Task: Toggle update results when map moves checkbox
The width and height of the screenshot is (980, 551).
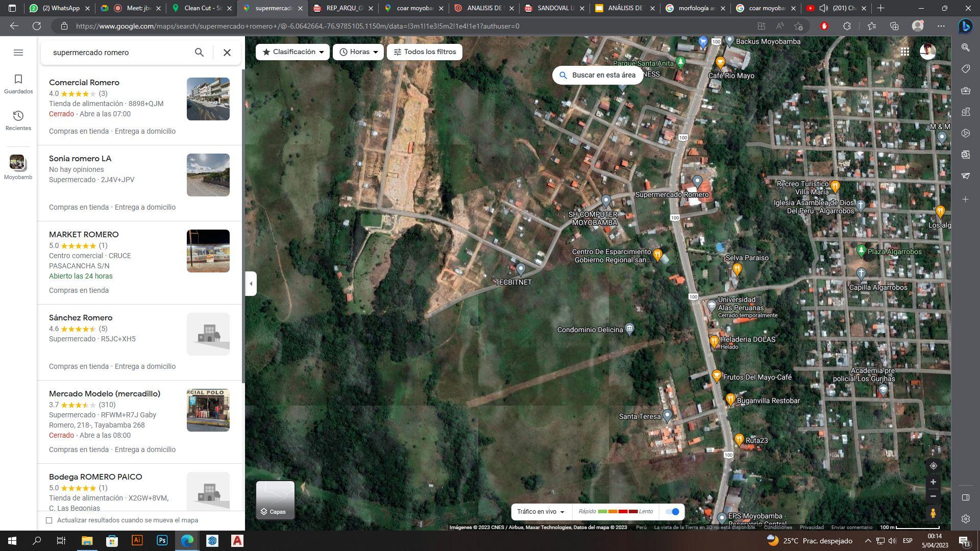Action: [x=49, y=520]
